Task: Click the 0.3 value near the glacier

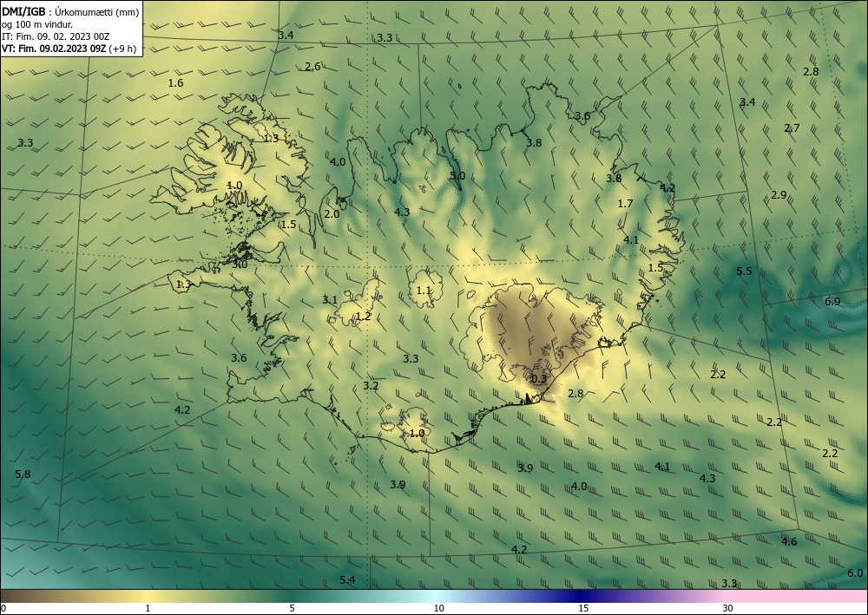Action: click(x=539, y=379)
